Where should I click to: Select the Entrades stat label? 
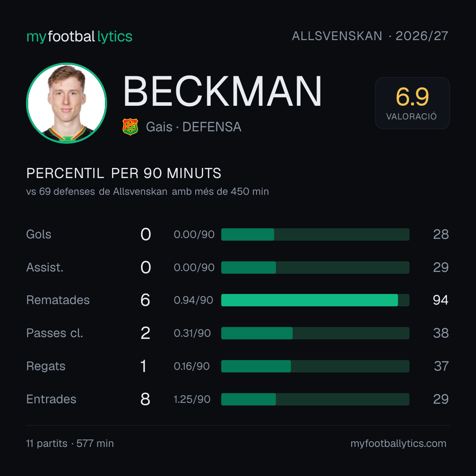coord(51,399)
